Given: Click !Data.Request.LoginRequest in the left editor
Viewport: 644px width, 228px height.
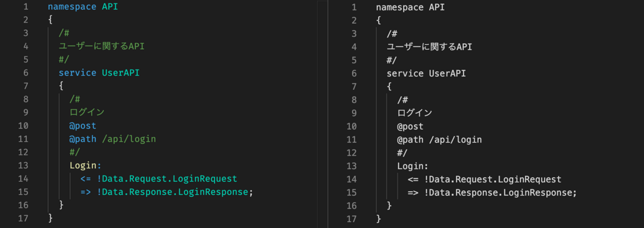Looking at the screenshot, I should [167, 179].
